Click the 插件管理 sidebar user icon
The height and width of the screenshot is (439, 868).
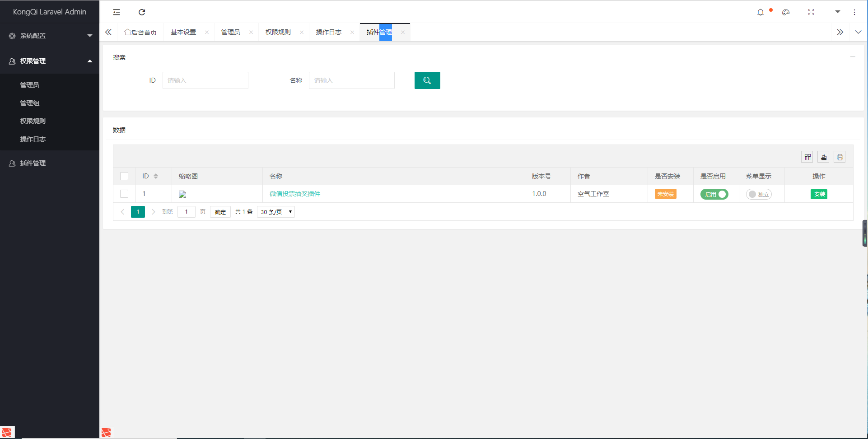(12, 163)
